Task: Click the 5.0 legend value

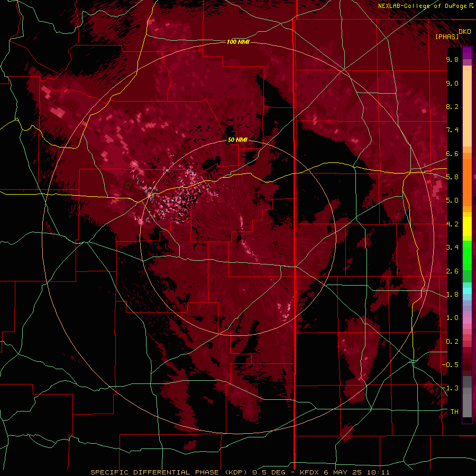Action: [452, 200]
